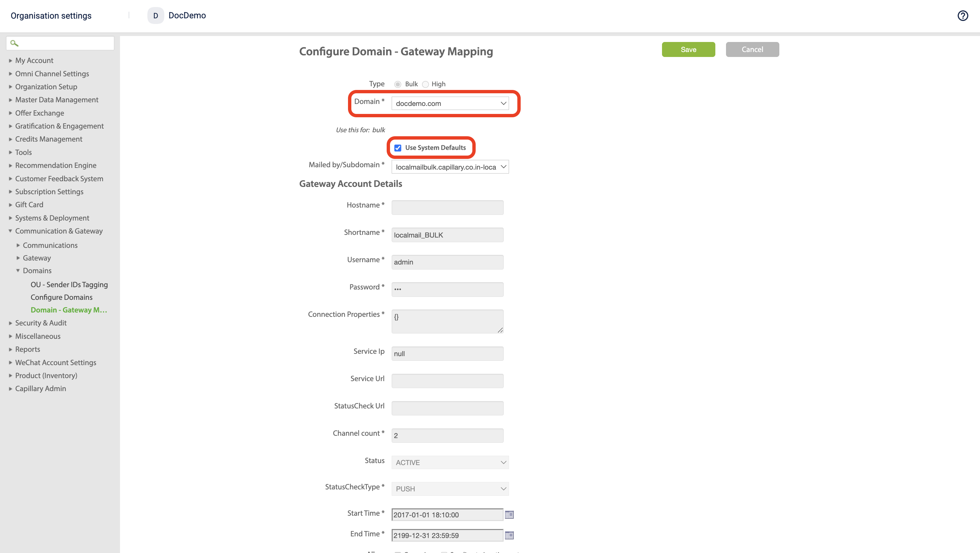
Task: Open Configure Domains in the sidebar
Action: (x=61, y=297)
